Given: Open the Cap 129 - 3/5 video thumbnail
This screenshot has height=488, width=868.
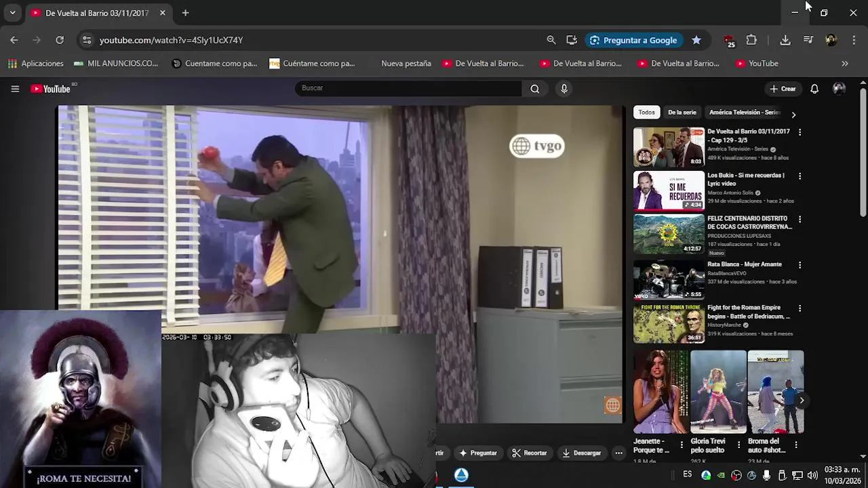Looking at the screenshot, I should tap(669, 147).
